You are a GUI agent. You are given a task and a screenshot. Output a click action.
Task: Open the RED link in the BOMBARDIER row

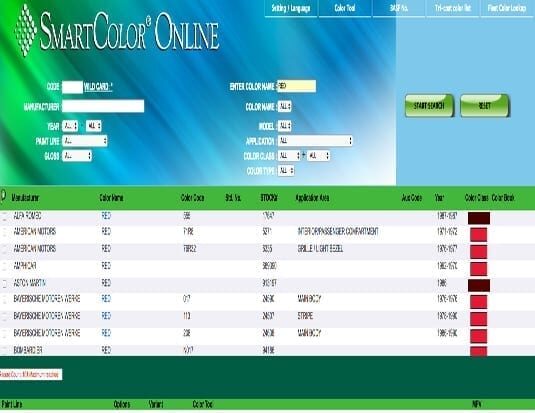point(106,350)
